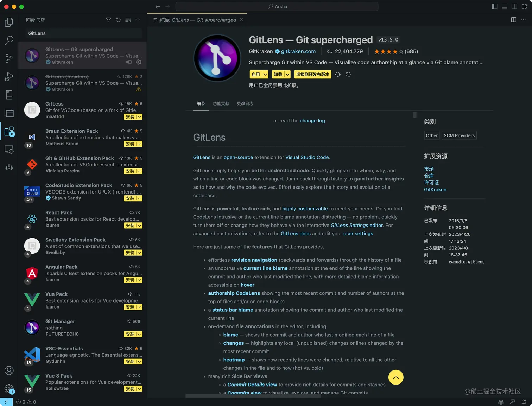
Task: Open notifications bell in status bar
Action: [524, 402]
